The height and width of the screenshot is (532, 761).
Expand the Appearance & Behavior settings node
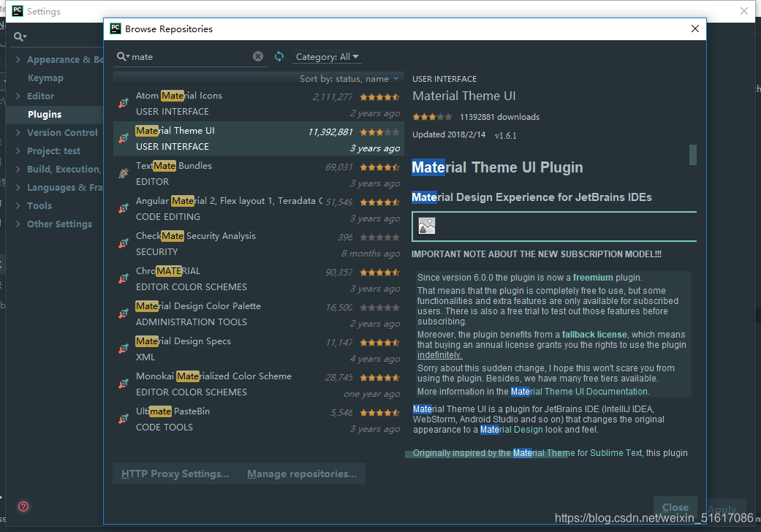pyautogui.click(x=18, y=59)
